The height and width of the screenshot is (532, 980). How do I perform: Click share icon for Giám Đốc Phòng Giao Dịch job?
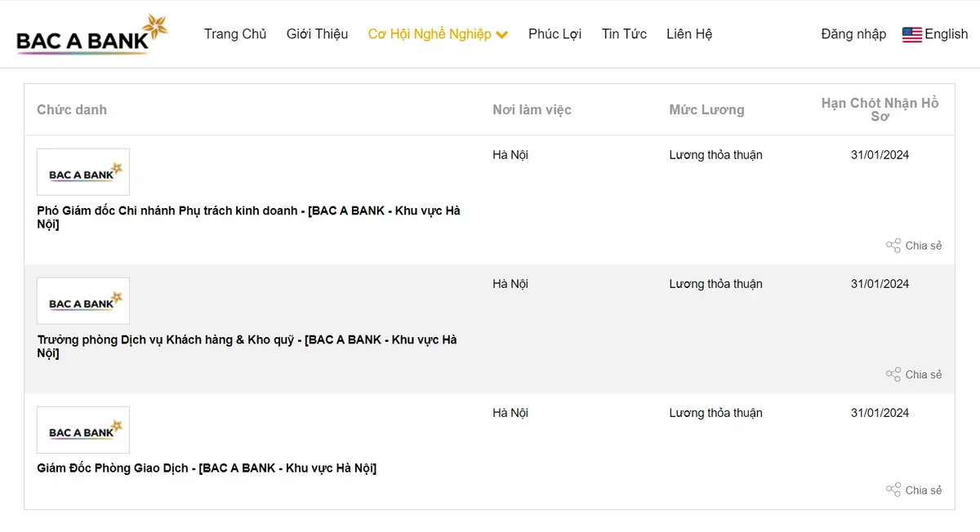click(x=893, y=490)
